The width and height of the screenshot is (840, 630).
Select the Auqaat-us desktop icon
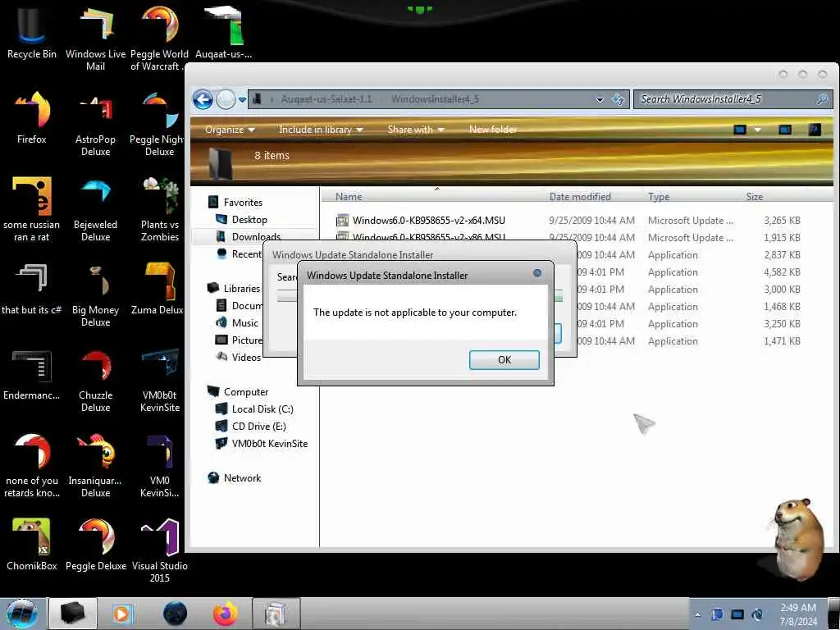click(x=223, y=32)
